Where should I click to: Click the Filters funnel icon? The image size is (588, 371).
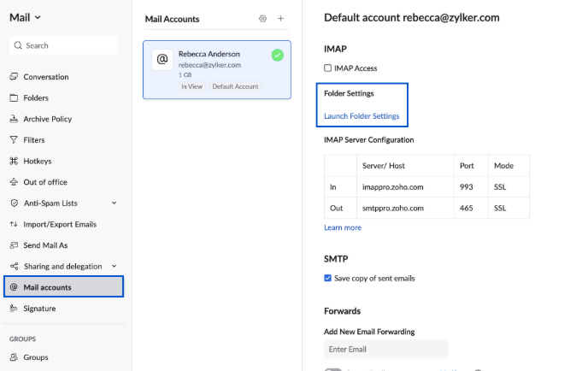click(14, 140)
